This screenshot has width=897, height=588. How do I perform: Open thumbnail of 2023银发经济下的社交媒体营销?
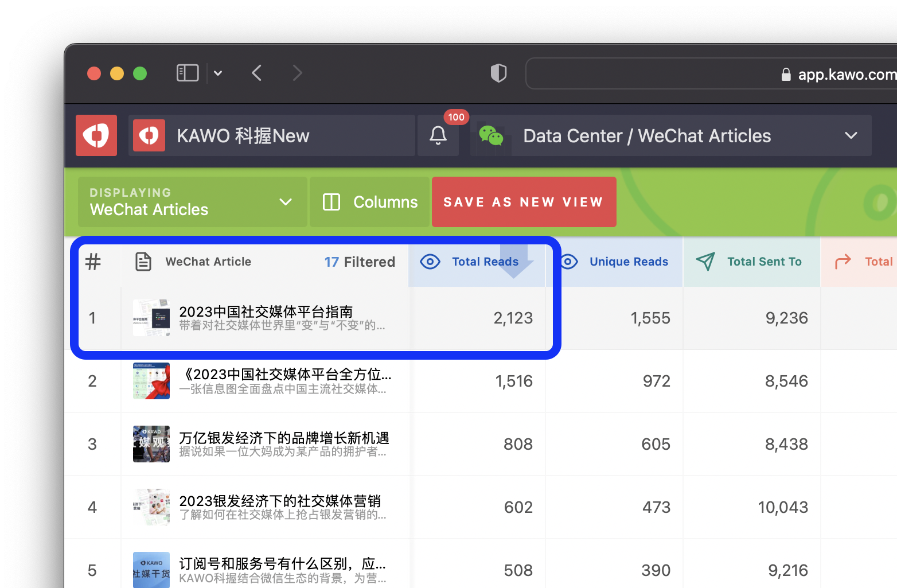tap(151, 507)
